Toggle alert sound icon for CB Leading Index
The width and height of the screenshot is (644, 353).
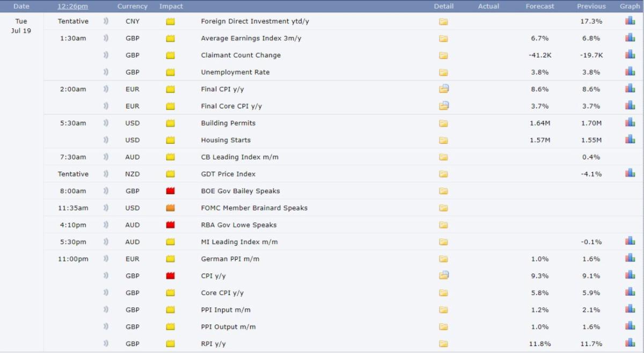[x=106, y=157]
